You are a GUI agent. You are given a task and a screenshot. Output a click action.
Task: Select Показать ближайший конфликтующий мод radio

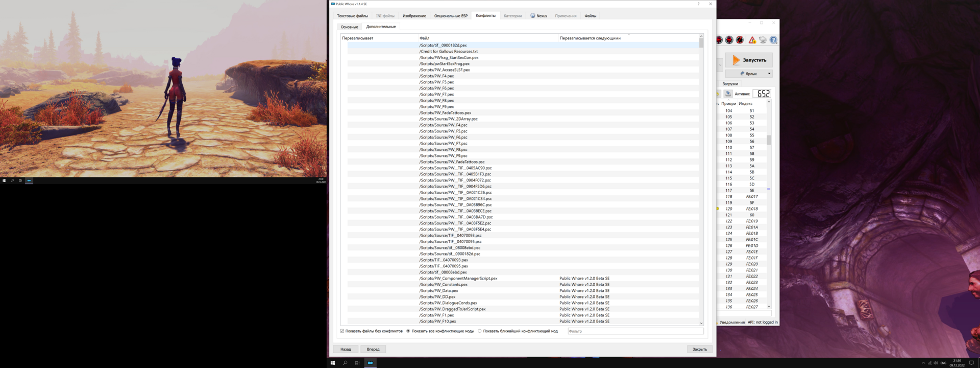pyautogui.click(x=518, y=331)
